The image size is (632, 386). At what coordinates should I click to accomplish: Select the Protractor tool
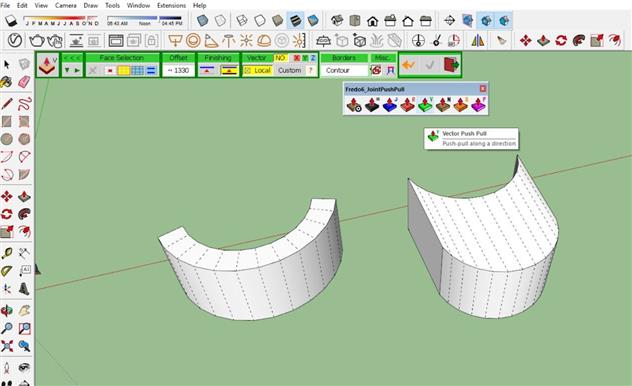click(x=7, y=271)
